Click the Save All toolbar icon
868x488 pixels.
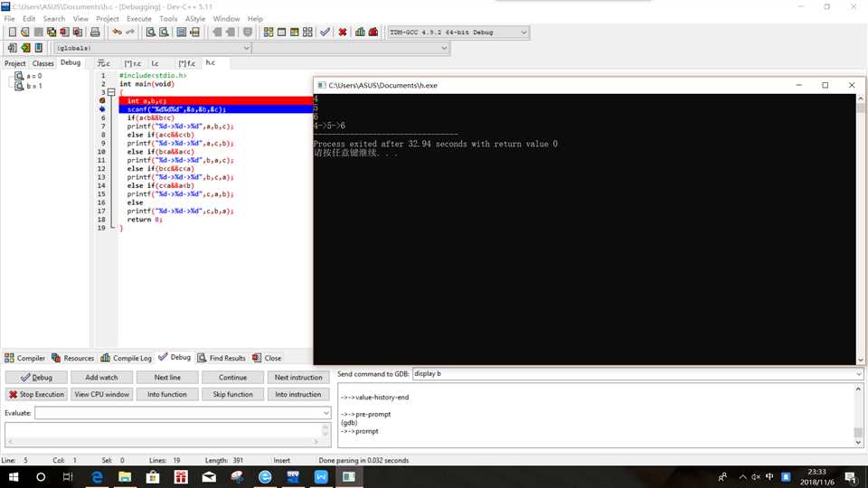click(52, 33)
